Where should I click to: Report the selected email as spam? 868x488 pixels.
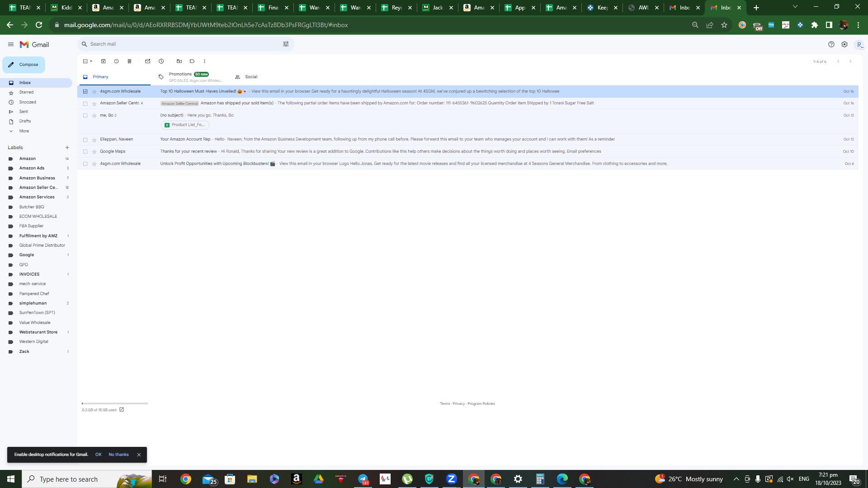(116, 61)
